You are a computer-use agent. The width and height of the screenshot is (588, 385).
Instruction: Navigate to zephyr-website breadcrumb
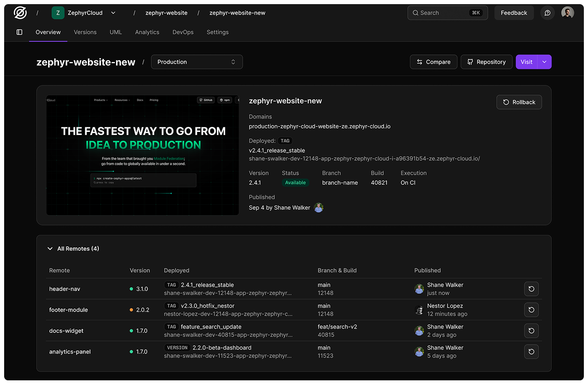pos(167,13)
